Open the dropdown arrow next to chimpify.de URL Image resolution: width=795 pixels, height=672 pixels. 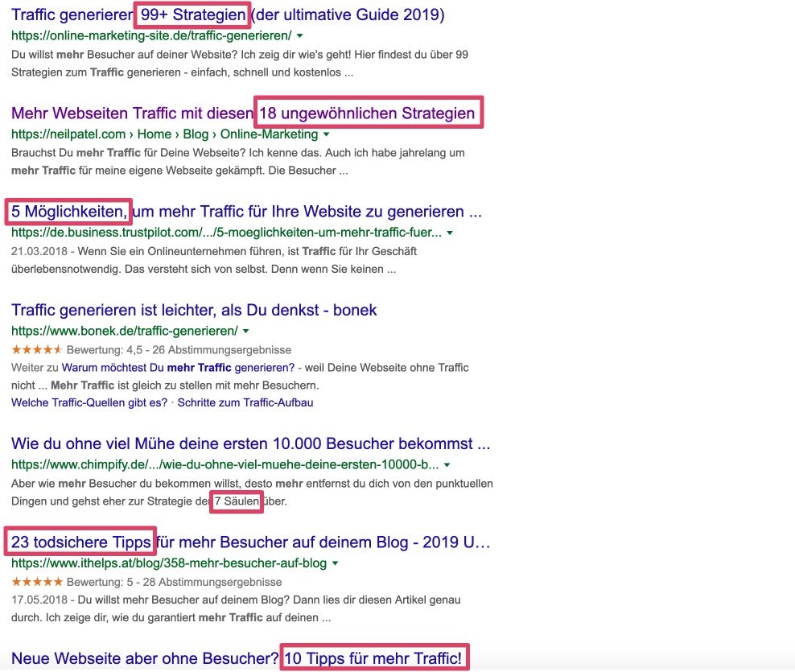point(447,464)
